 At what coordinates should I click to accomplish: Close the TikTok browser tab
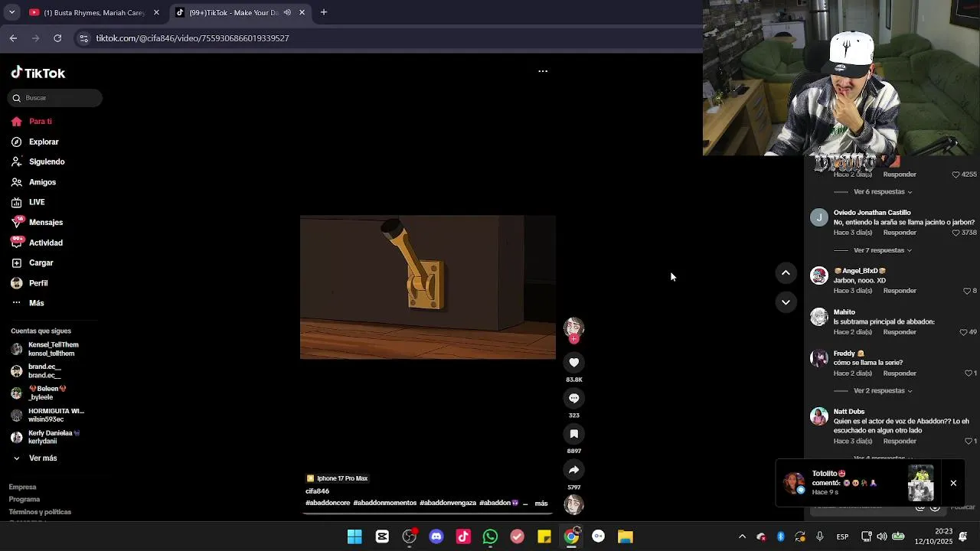302,12
